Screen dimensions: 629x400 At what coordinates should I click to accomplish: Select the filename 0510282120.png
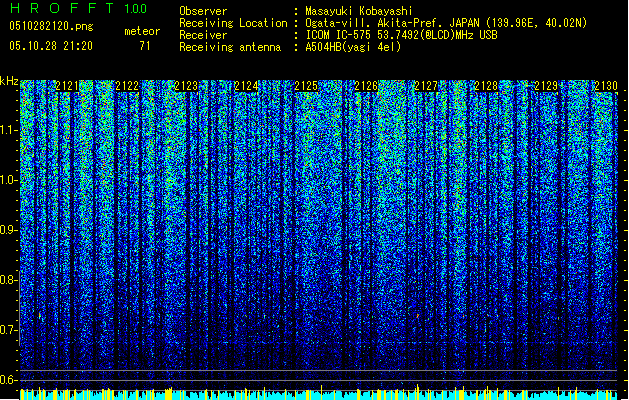[51, 26]
